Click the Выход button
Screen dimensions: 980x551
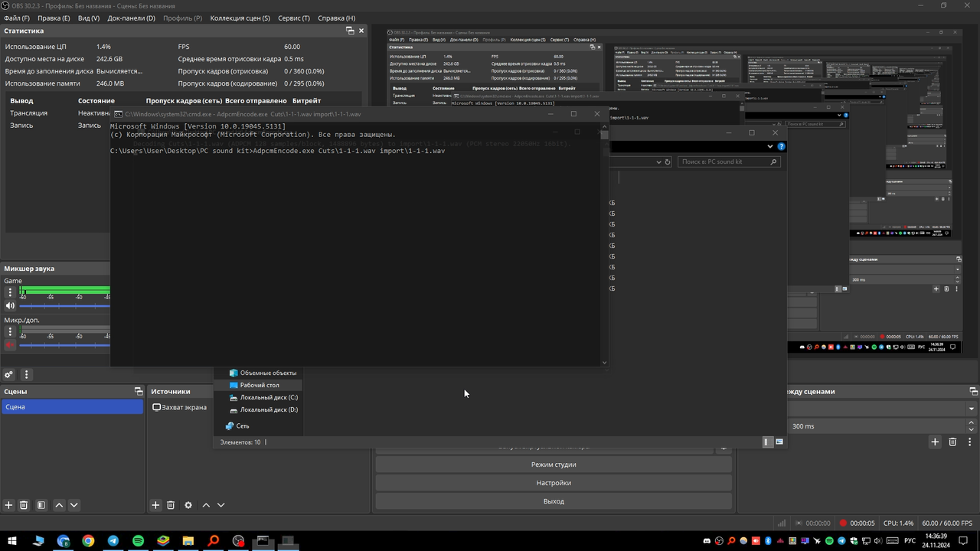554,501
